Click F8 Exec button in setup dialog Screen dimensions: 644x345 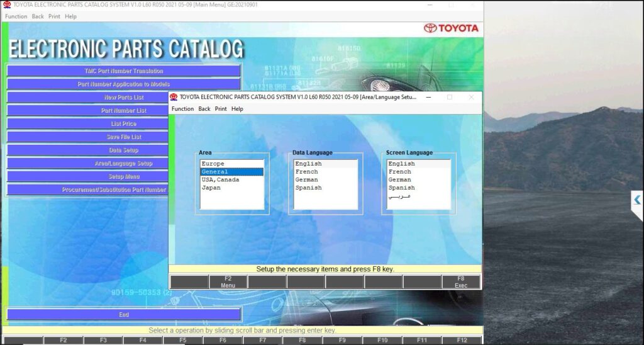[461, 282]
